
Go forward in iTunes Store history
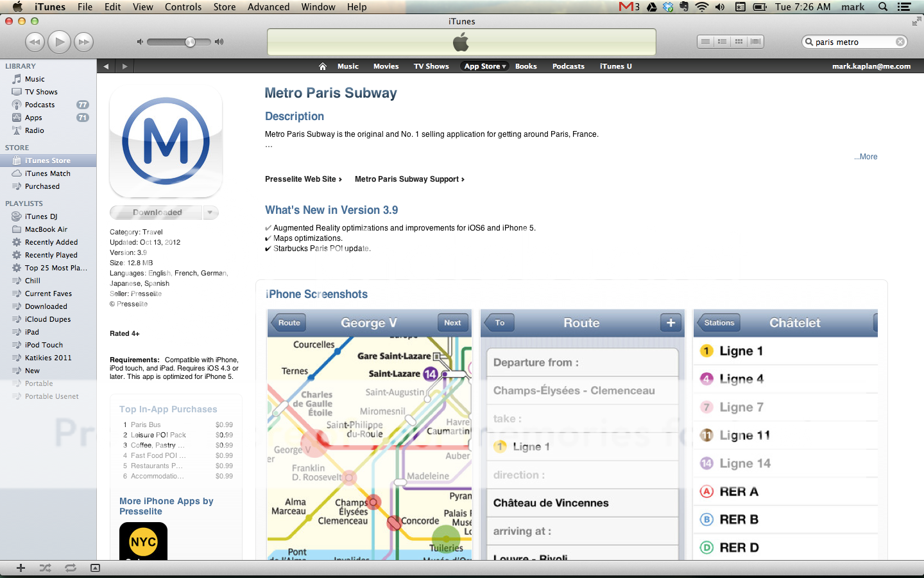click(124, 66)
